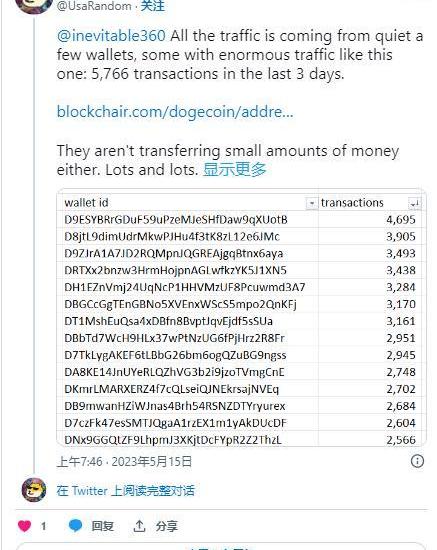Image resolution: width=437 pixels, height=550 pixels.
Task: Click the transactions column header
Action: coord(352,203)
